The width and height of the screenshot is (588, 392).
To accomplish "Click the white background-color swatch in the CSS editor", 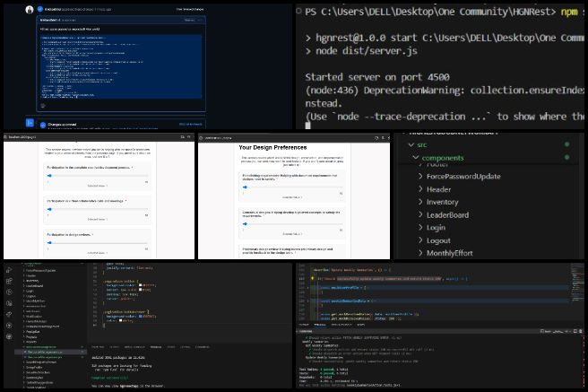I will (x=140, y=285).
